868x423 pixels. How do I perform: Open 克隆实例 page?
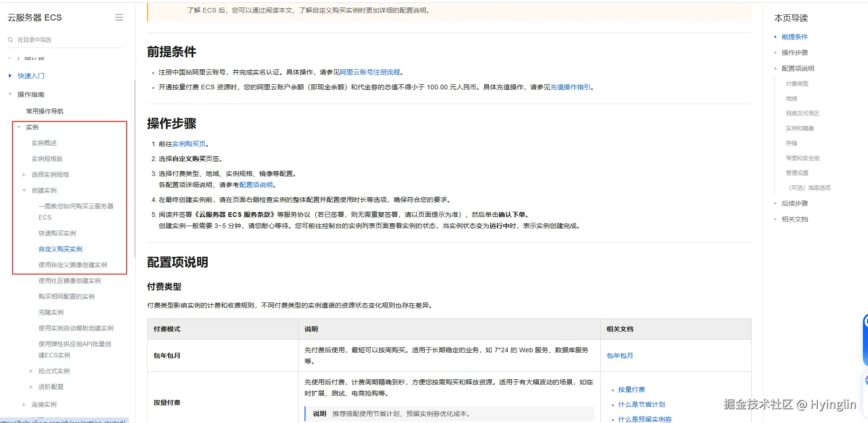click(51, 312)
